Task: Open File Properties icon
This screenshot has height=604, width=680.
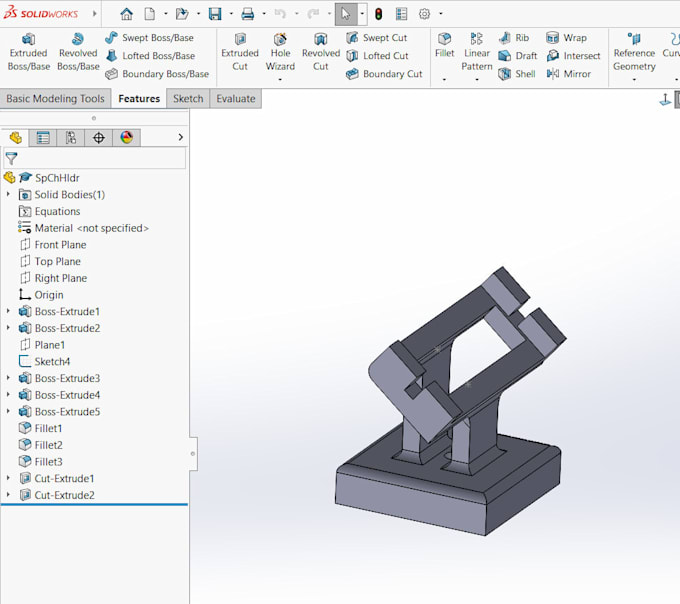Action: pos(402,14)
